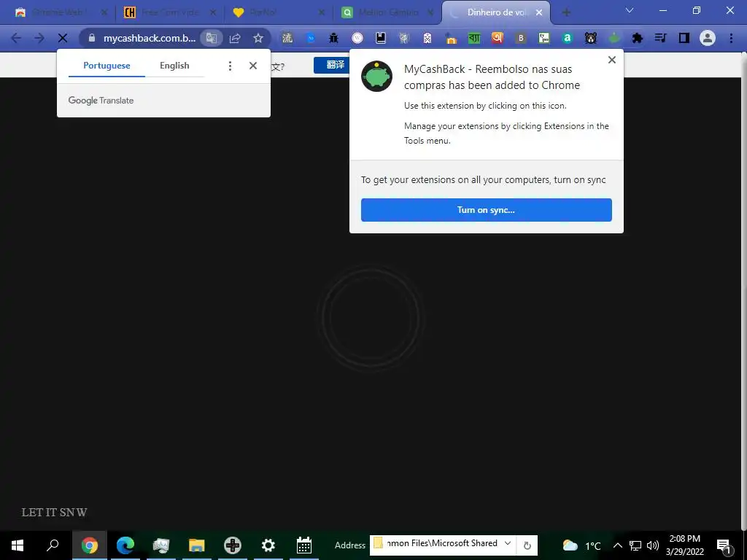This screenshot has width=747, height=560.
Task: Open File Explorer from taskbar
Action: coord(196,545)
